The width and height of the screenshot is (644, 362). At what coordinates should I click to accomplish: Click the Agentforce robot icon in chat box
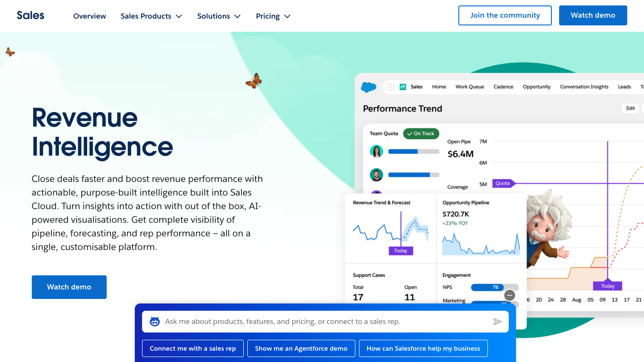click(155, 322)
